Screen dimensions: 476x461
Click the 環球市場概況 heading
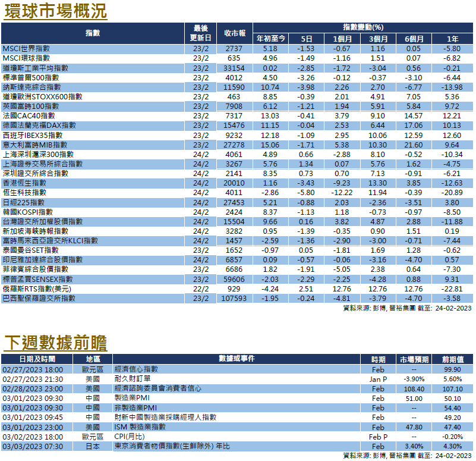56,11
